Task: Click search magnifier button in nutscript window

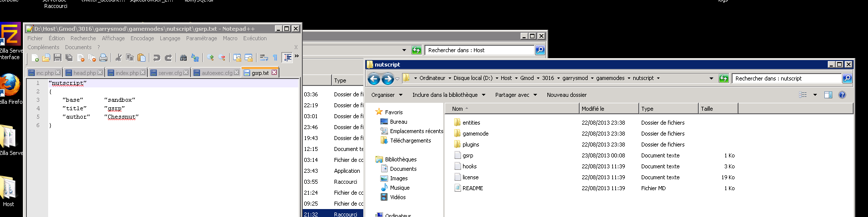Action: click(847, 78)
